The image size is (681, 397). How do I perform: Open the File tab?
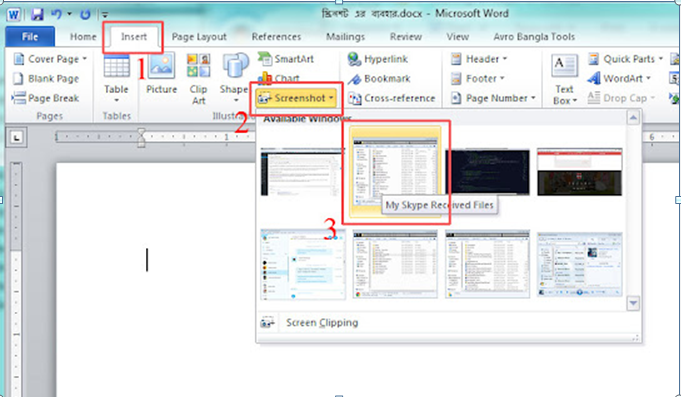click(30, 36)
